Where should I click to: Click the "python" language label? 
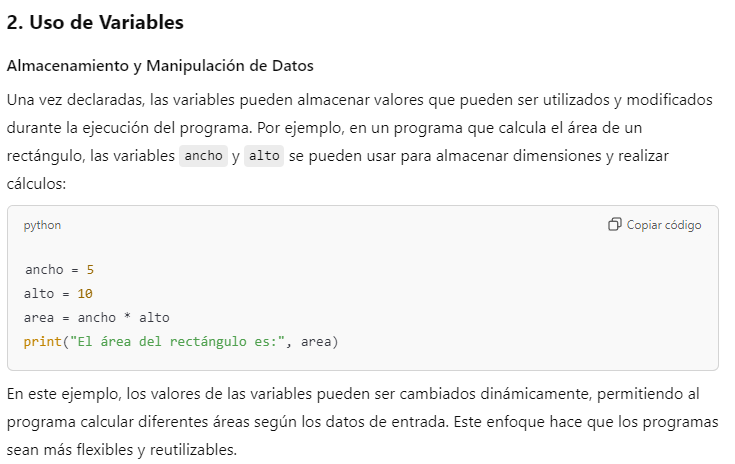click(42, 225)
